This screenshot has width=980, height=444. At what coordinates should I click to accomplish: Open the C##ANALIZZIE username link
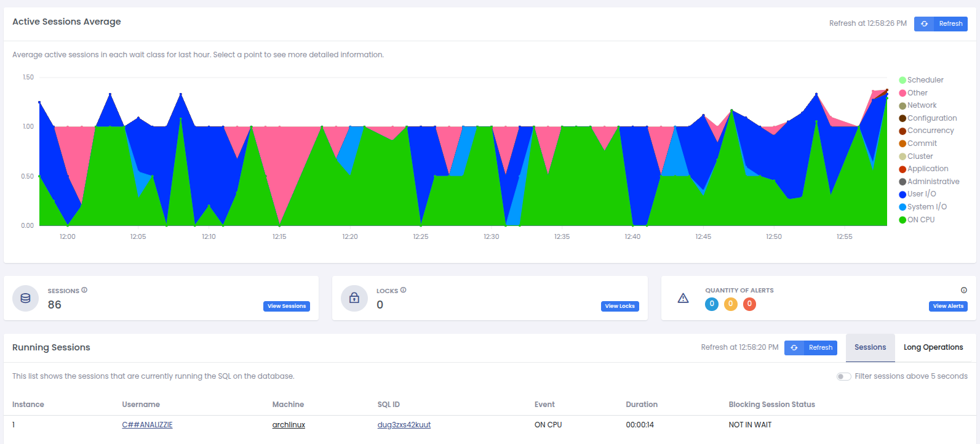point(147,425)
